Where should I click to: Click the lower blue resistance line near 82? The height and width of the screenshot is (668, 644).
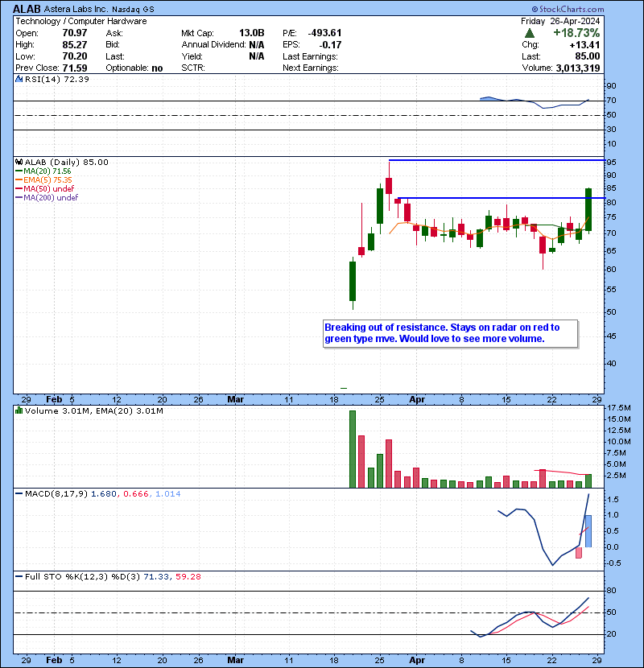(501, 198)
